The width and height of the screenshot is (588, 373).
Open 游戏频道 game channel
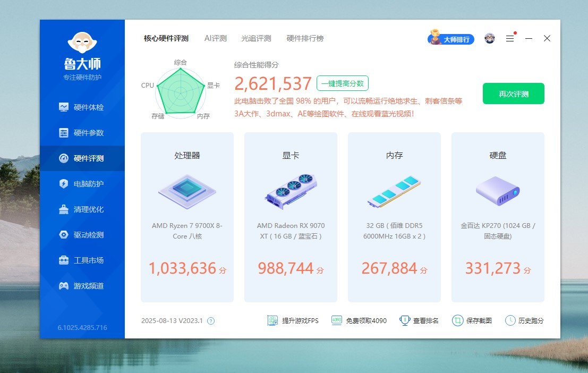point(81,286)
